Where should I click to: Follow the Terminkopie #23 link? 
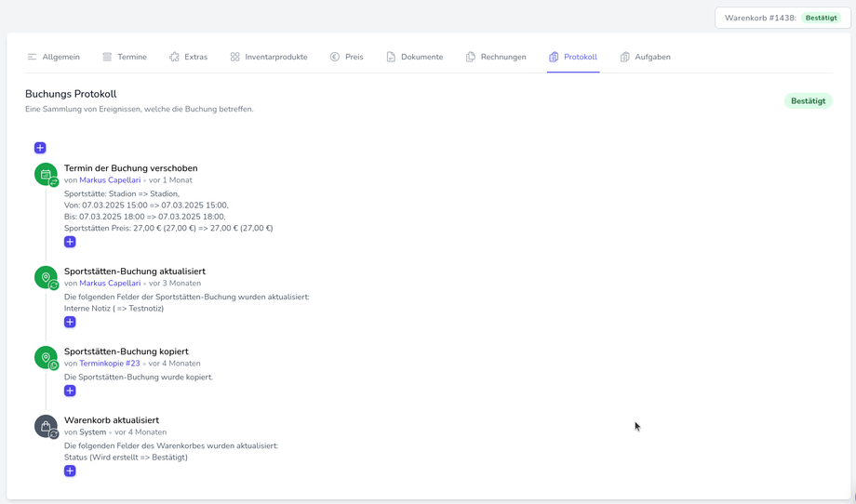[x=110, y=364]
